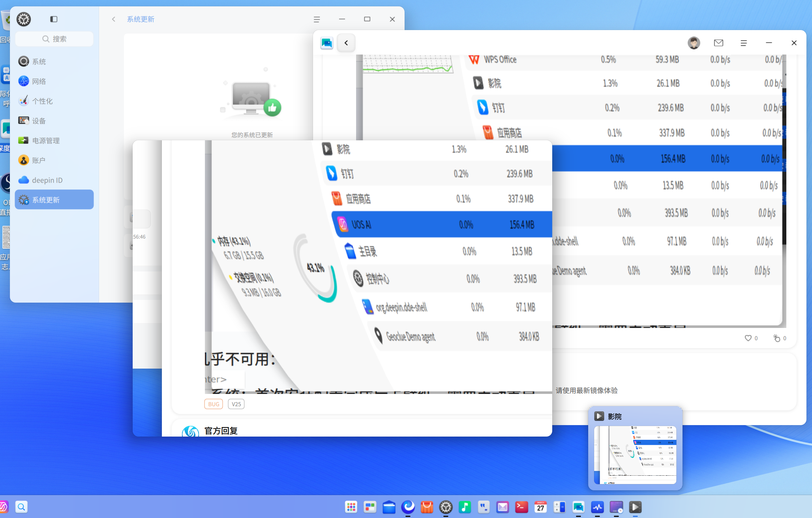Image resolution: width=812 pixels, height=518 pixels.
Task: Click the Control Center gear logo icon
Action: click(x=24, y=19)
